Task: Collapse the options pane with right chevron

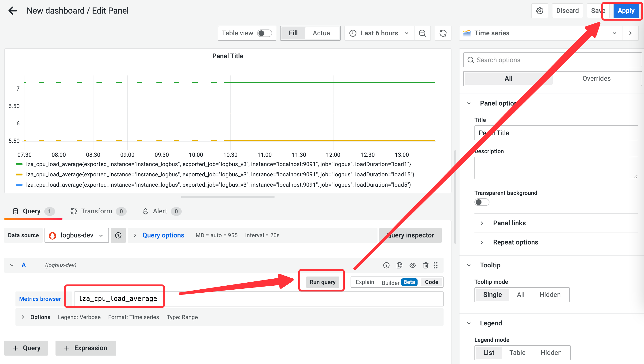Action: tap(630, 33)
